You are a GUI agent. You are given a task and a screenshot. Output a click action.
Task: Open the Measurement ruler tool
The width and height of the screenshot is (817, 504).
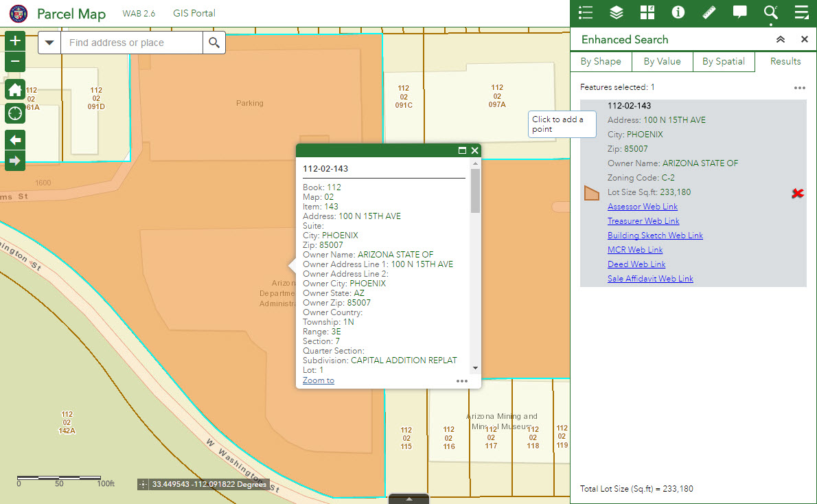click(x=709, y=12)
